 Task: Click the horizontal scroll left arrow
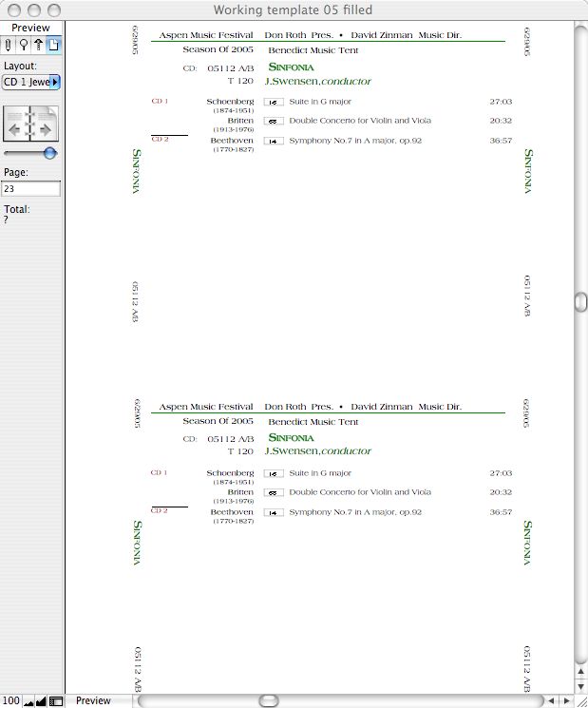point(551,701)
